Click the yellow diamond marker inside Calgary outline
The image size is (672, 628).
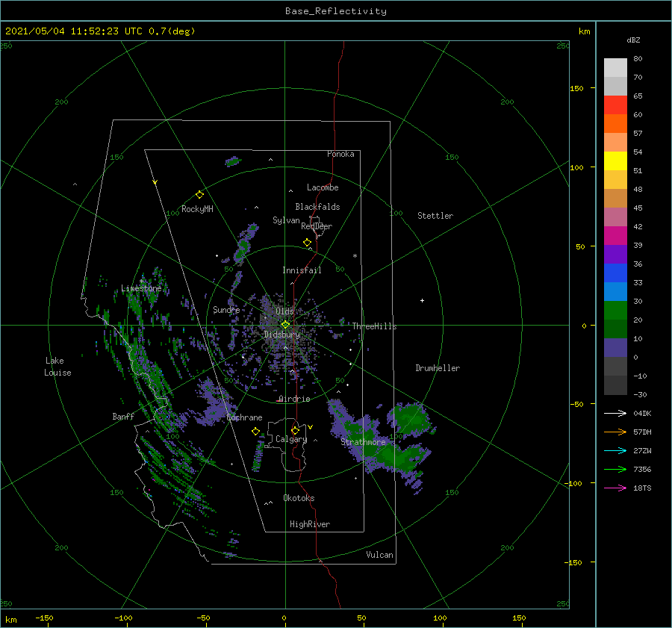(x=295, y=430)
